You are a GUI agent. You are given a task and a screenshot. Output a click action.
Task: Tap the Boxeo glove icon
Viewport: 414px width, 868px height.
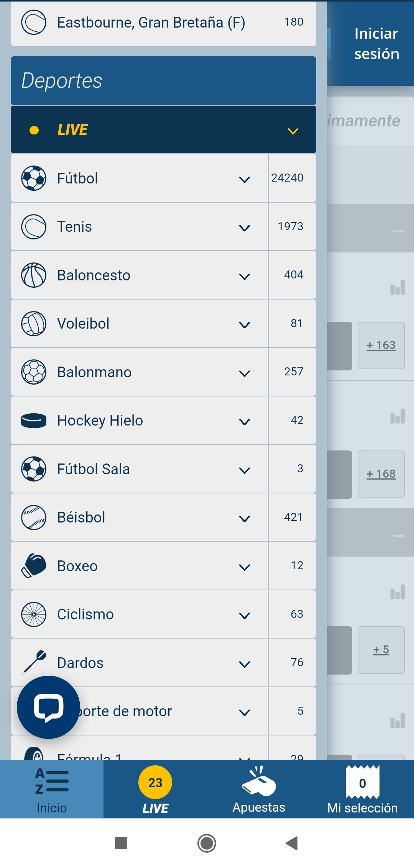[x=34, y=566]
